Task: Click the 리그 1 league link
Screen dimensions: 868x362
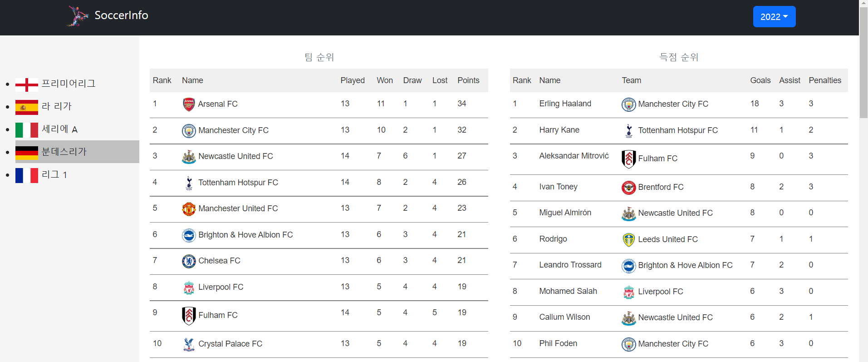Action: [x=54, y=174]
